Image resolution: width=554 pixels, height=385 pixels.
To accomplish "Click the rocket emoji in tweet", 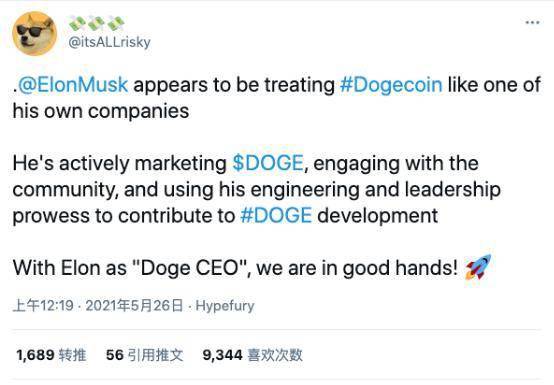I will tap(478, 267).
